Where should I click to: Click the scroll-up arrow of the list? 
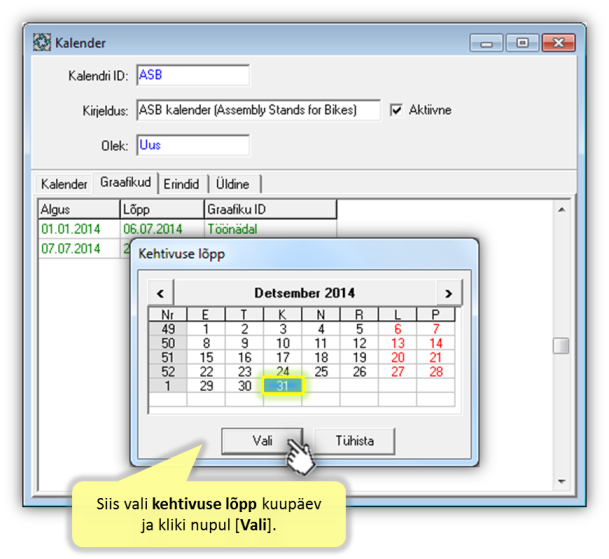[562, 210]
